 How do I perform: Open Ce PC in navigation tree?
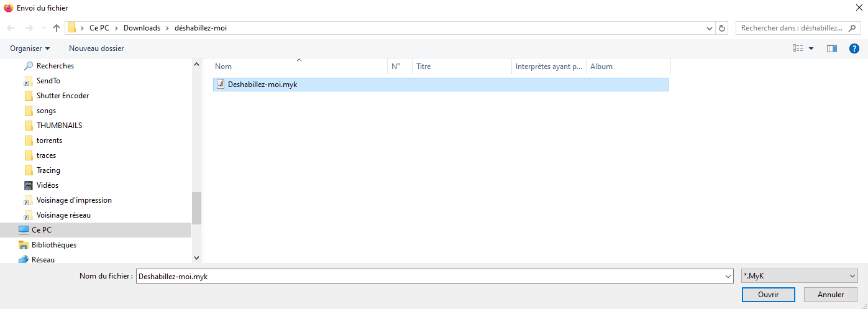click(x=42, y=230)
